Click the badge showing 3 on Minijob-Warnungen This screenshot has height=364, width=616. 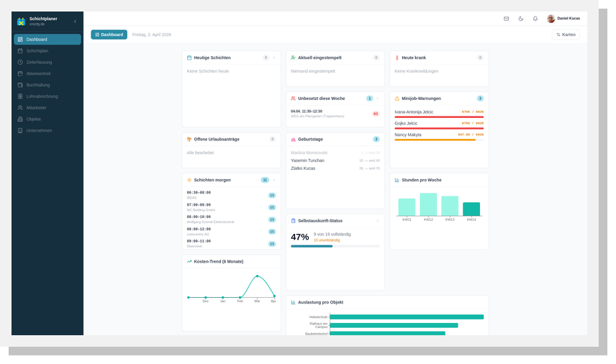(480, 99)
